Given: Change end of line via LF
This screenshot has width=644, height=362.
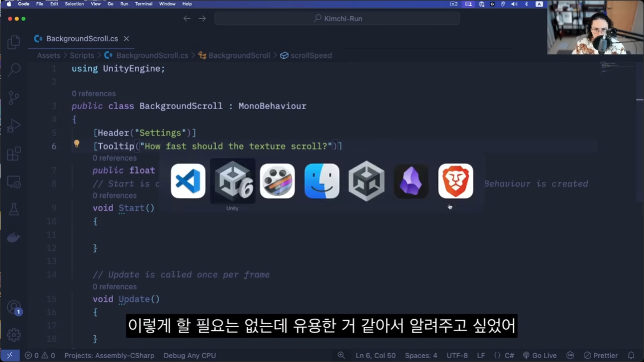Looking at the screenshot, I should 480,355.
